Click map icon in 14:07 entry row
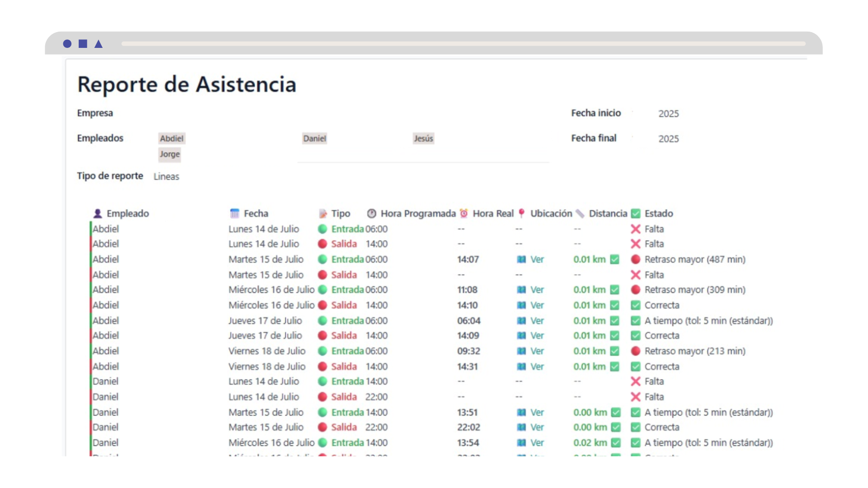Viewport: 868px width, 488px height. point(521,259)
